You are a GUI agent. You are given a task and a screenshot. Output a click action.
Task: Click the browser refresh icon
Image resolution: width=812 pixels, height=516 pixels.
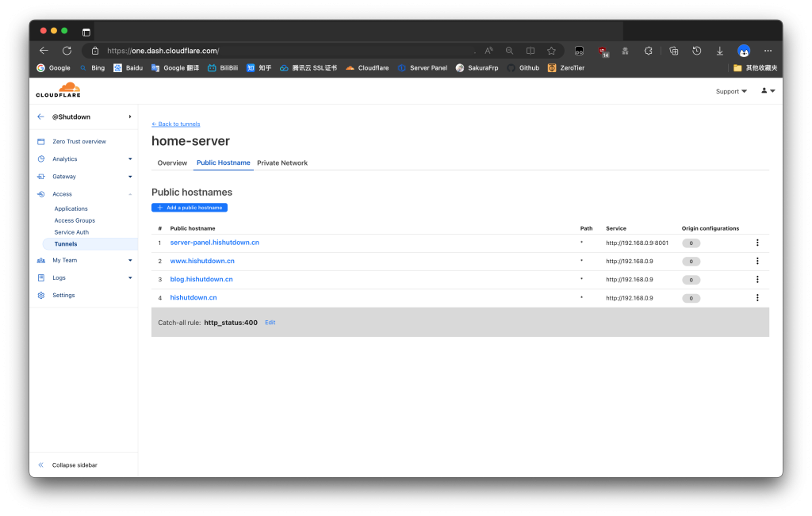pos(67,51)
